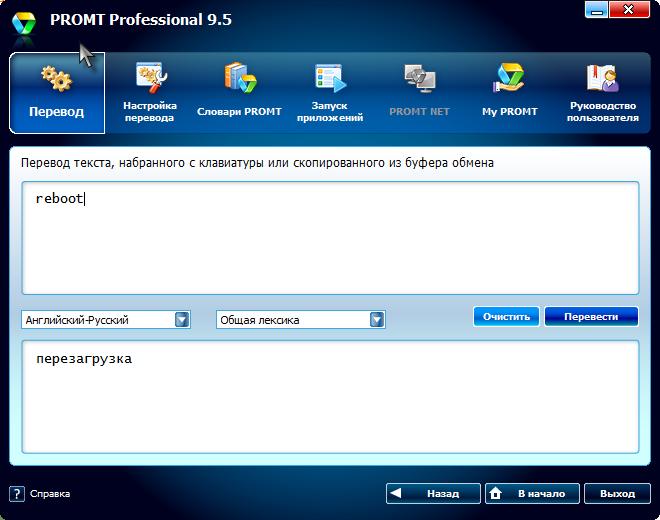
Task: Expand the Английский-Русский language dropdown arrow
Action: point(182,320)
